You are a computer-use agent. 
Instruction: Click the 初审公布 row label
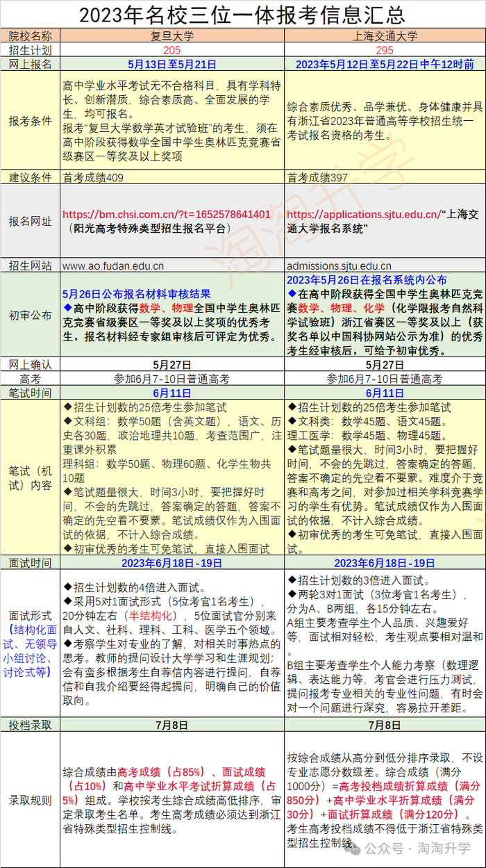click(30, 315)
